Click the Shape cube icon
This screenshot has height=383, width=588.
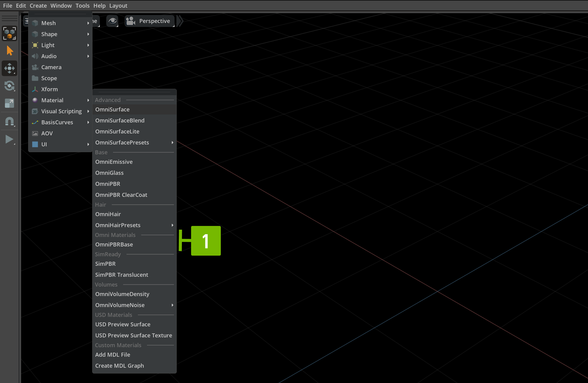tap(35, 34)
